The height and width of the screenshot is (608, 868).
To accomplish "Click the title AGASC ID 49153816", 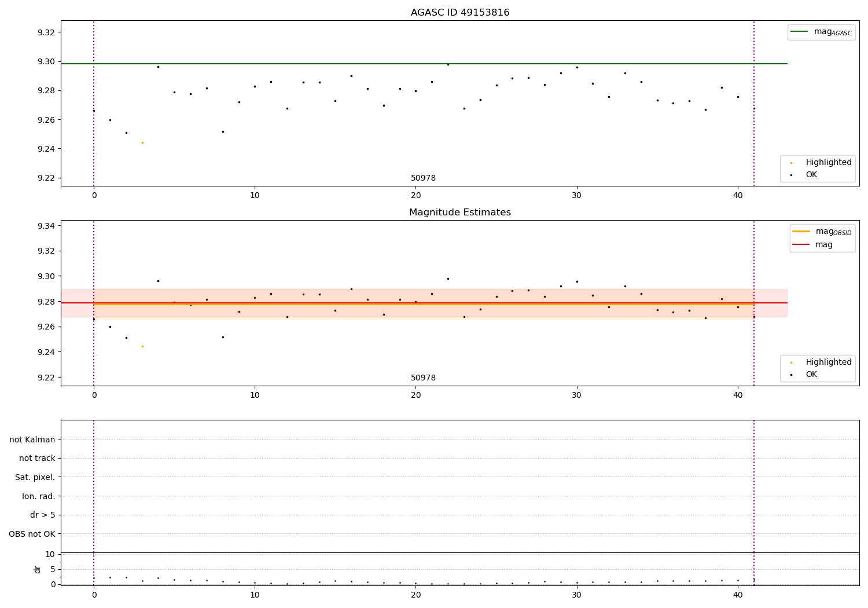I will coord(460,12).
